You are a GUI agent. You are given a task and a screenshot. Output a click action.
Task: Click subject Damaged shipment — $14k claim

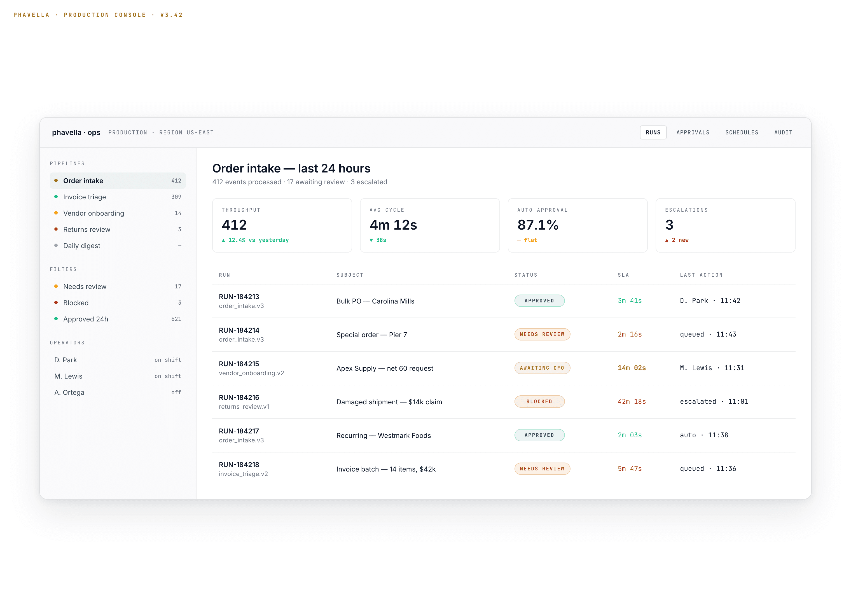(x=389, y=402)
